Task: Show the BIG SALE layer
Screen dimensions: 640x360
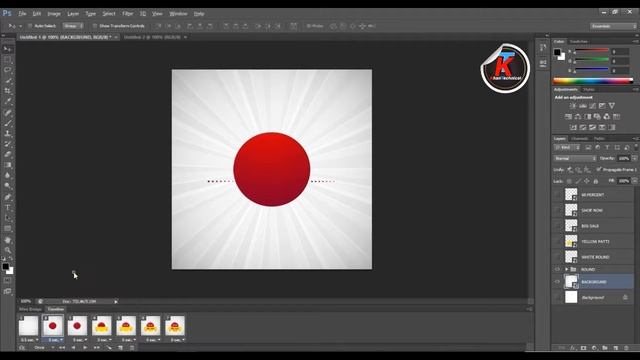Action: (x=557, y=226)
